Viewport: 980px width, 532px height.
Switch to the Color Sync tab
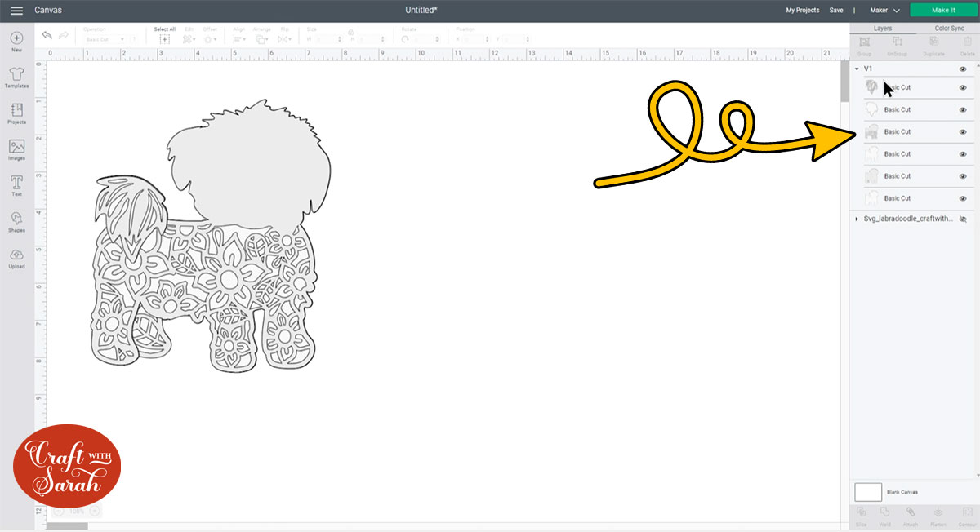pos(949,29)
